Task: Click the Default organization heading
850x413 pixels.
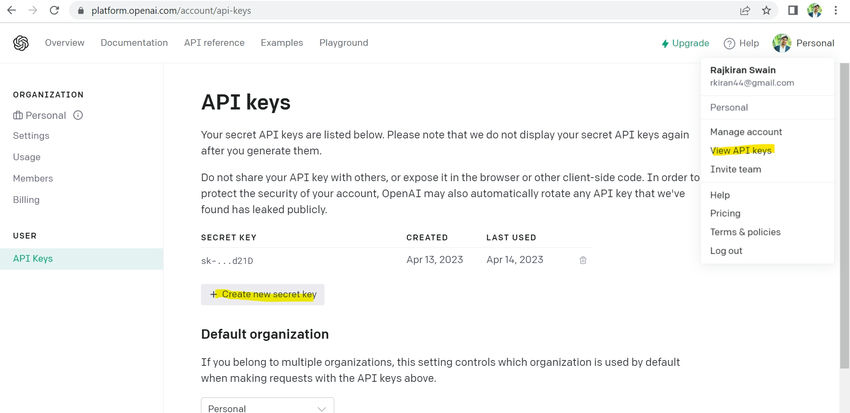Action: 265,334
